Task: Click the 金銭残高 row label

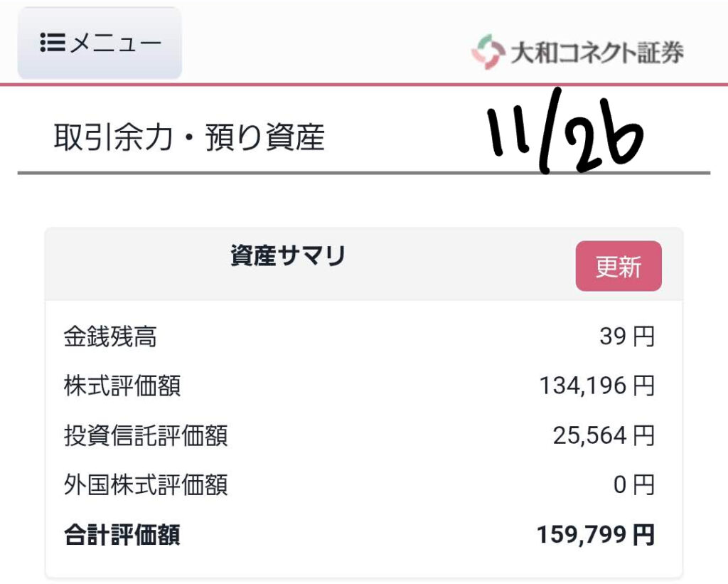Action: [x=109, y=336]
